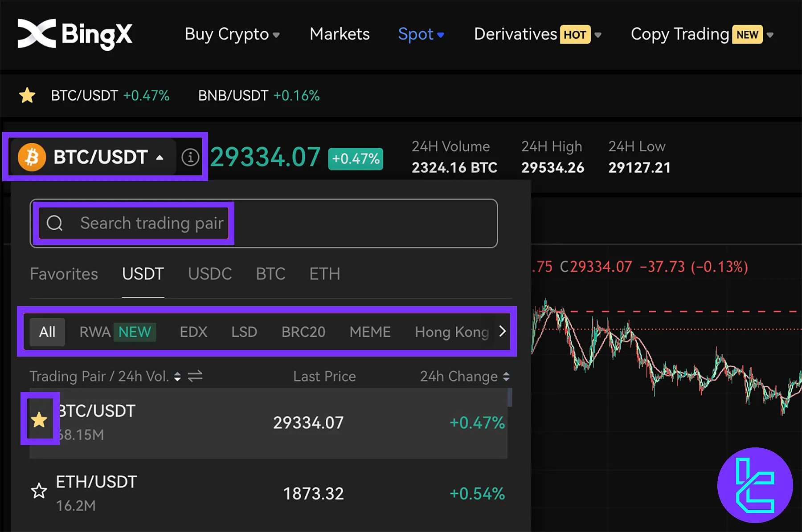Collapse the BTC/USDT pair selector
The height and width of the screenshot is (532, 802).
point(160,158)
